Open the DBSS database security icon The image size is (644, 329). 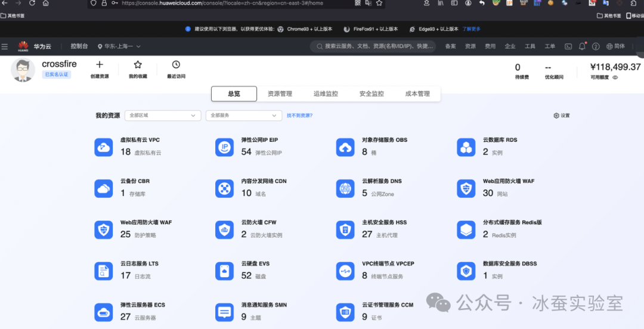click(x=466, y=271)
